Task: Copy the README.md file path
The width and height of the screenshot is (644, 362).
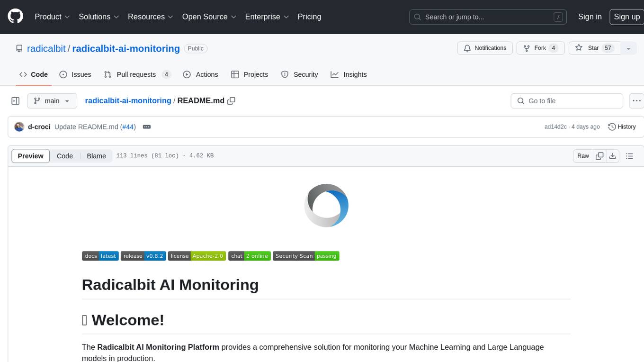Action: [x=232, y=100]
